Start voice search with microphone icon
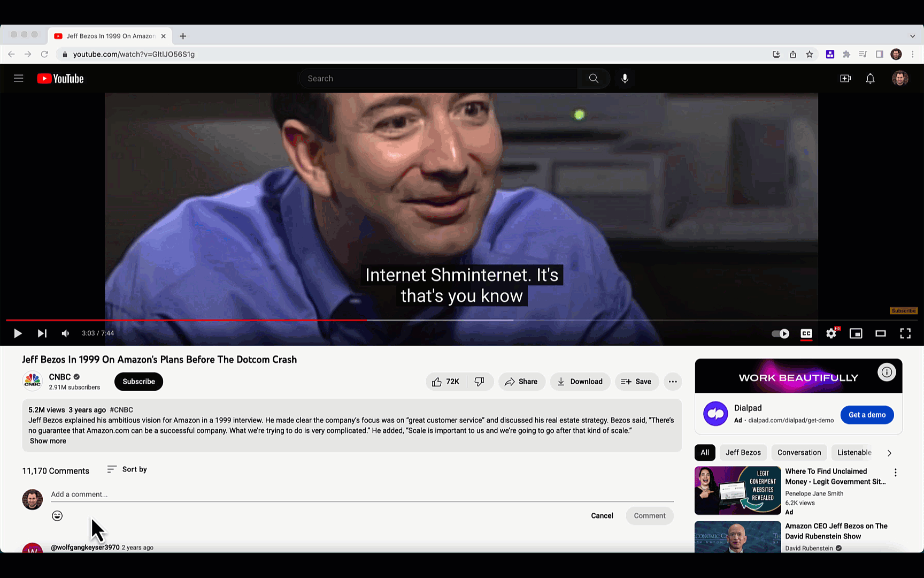Viewport: 924px width, 578px height. (x=625, y=79)
